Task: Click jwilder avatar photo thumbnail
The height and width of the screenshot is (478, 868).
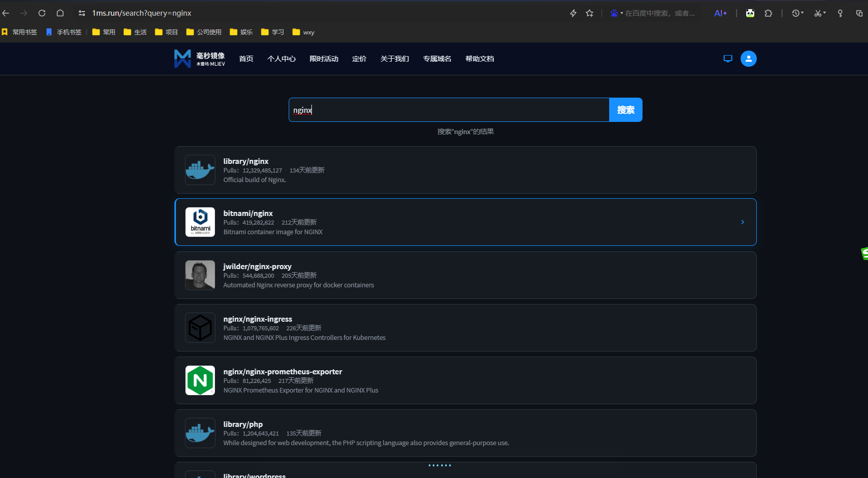Action: (200, 275)
